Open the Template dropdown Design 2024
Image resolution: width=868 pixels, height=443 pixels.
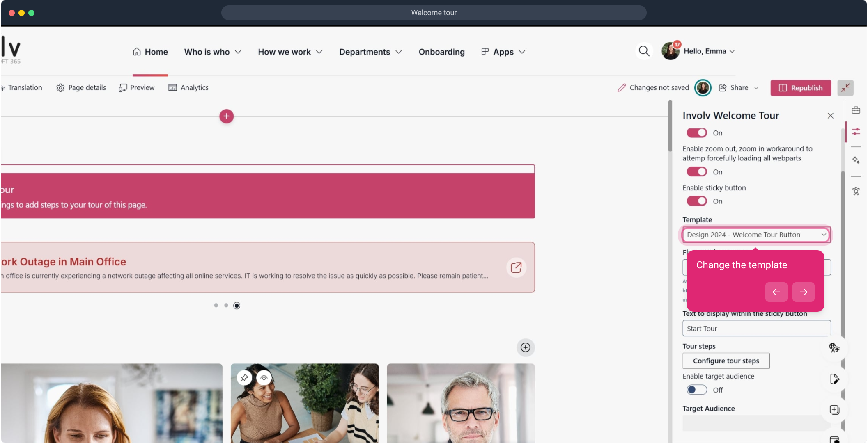[756, 235]
